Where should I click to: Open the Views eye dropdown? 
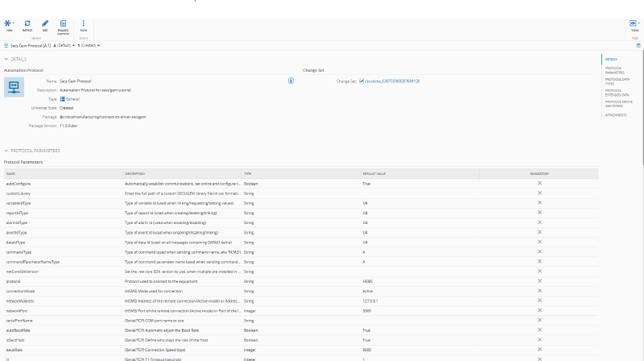coord(634,23)
